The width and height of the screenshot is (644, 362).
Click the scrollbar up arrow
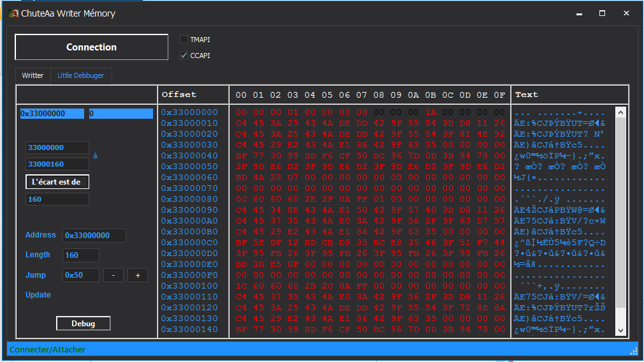620,112
